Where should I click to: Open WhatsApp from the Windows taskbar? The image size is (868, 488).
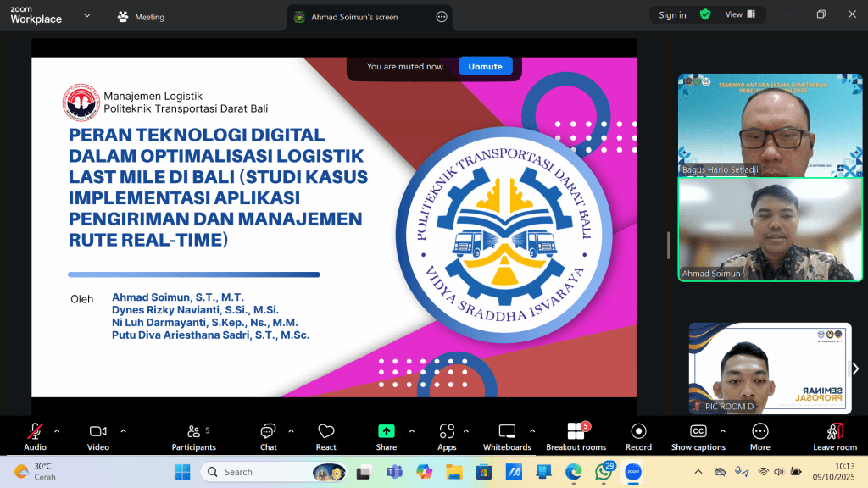pyautogui.click(x=604, y=472)
